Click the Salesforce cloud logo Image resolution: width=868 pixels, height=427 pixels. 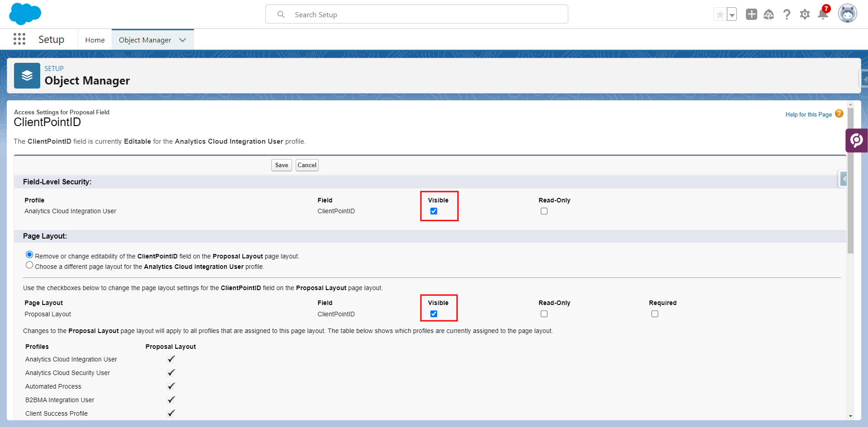coord(25,14)
